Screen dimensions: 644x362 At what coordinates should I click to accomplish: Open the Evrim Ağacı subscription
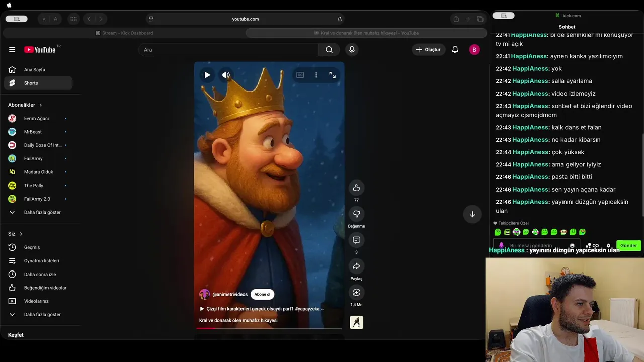[38, 118]
